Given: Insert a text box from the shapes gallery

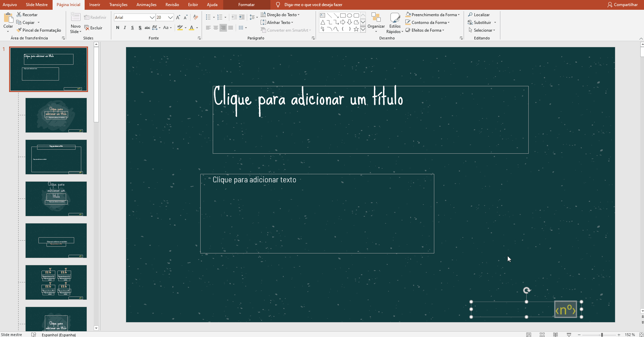Looking at the screenshot, I should [x=323, y=16].
